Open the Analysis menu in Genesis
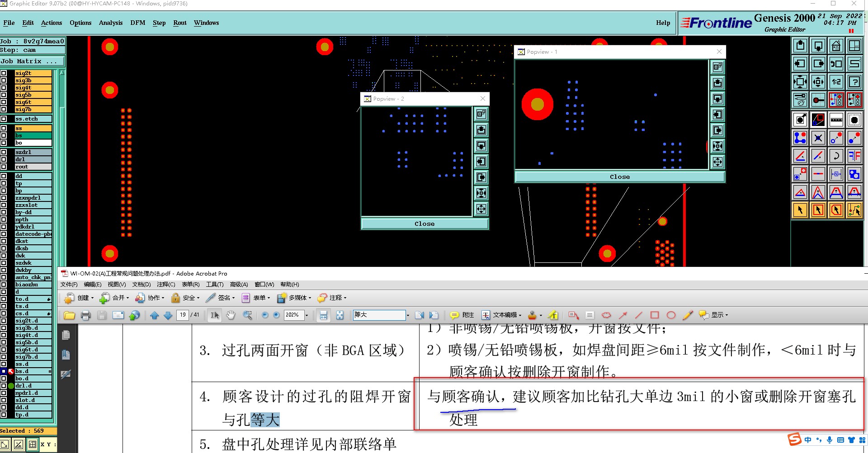 click(x=111, y=23)
